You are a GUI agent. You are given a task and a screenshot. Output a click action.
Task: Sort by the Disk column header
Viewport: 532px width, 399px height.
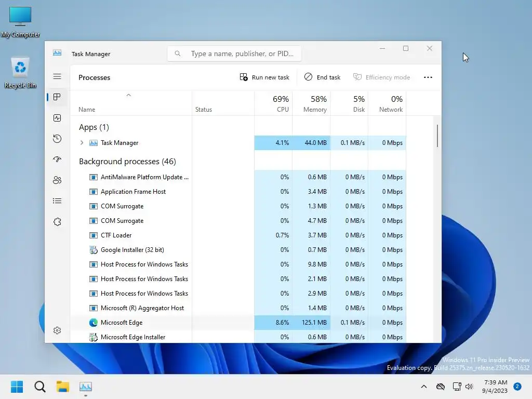(x=350, y=104)
